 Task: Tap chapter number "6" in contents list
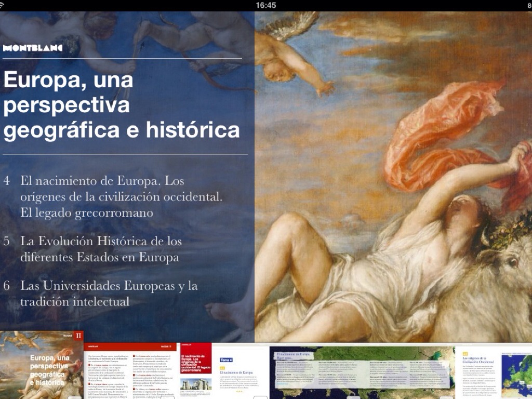(x=7, y=286)
